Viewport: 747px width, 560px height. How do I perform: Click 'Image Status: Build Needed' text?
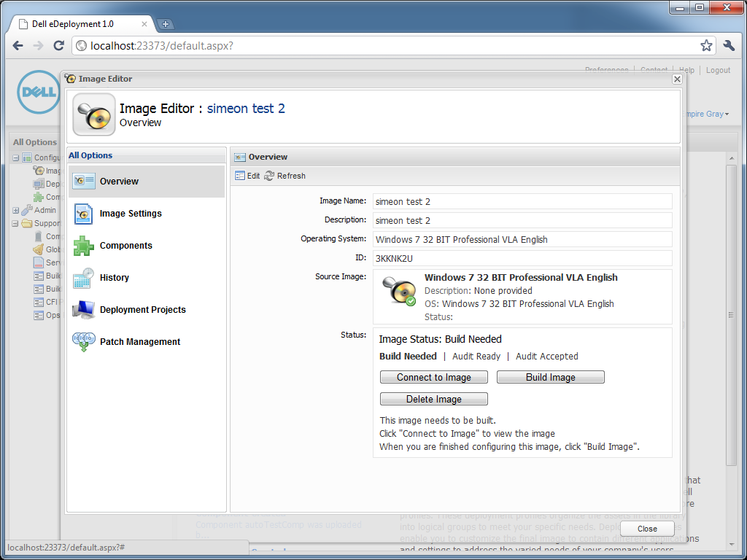[x=440, y=339]
